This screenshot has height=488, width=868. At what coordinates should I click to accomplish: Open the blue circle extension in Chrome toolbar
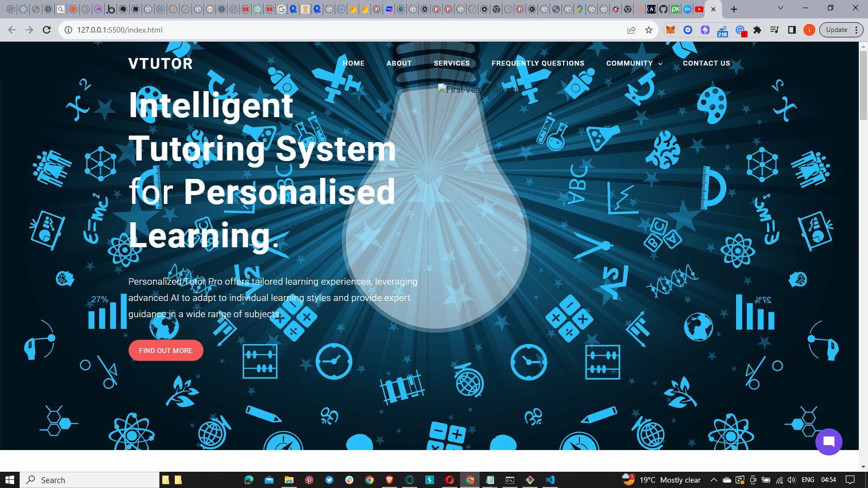tap(688, 30)
